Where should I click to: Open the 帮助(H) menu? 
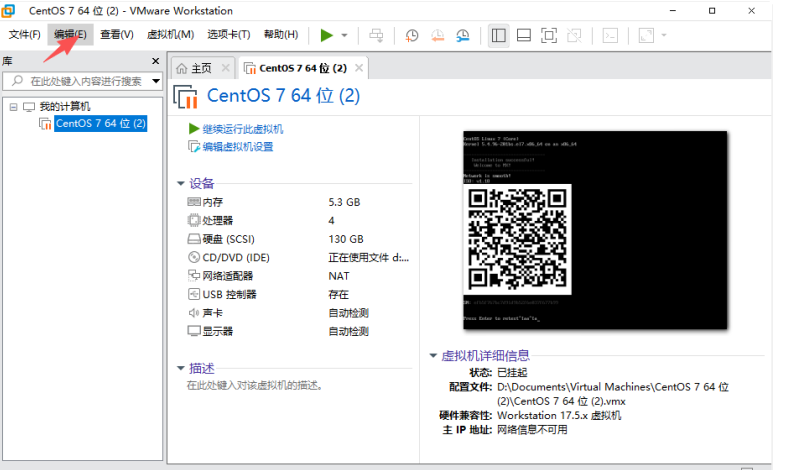pyautogui.click(x=281, y=35)
